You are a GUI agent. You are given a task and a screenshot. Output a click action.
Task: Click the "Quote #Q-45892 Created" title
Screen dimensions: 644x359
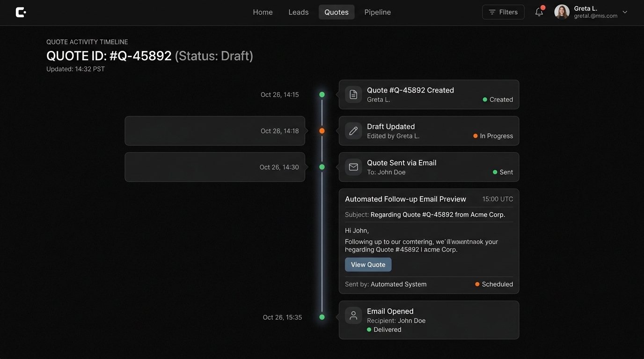coord(410,90)
